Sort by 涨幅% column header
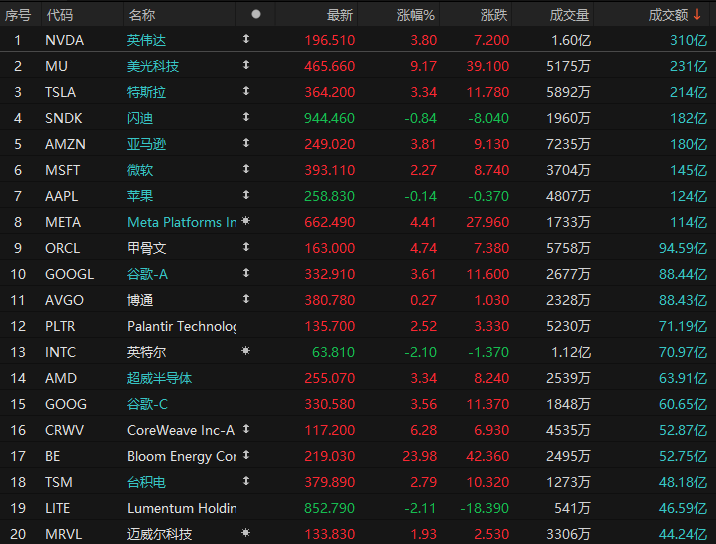The height and width of the screenshot is (544, 716). (416, 15)
